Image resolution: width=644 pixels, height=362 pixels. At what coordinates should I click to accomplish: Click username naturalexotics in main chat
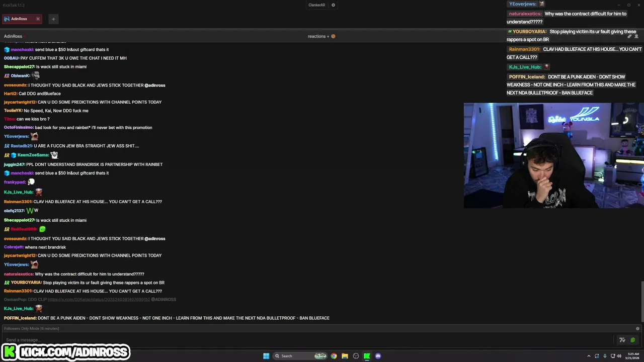click(x=19, y=274)
